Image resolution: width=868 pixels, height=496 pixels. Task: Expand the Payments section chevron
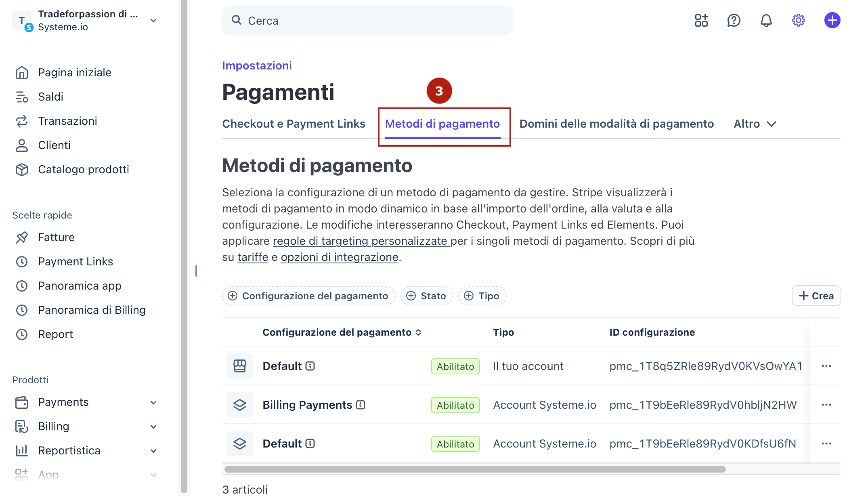[x=153, y=402]
